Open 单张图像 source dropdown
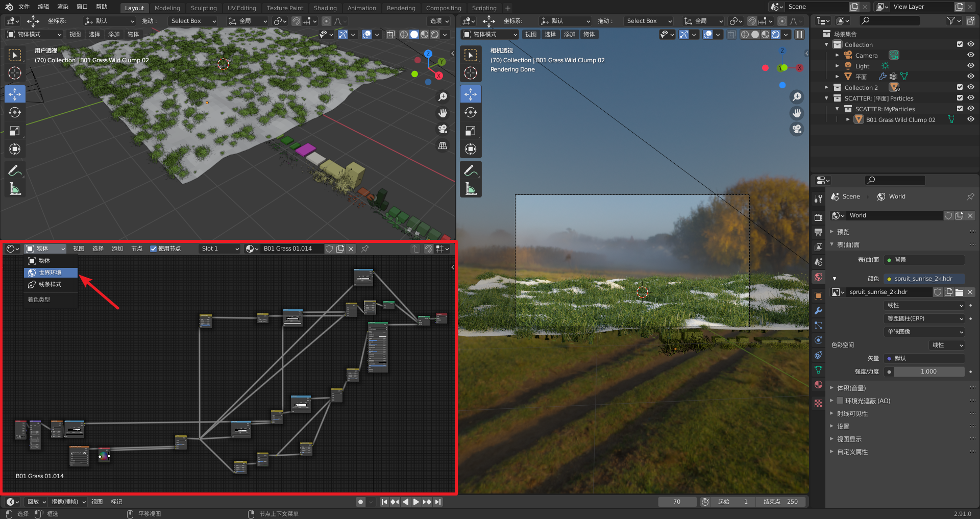The height and width of the screenshot is (519, 980). (x=924, y=332)
